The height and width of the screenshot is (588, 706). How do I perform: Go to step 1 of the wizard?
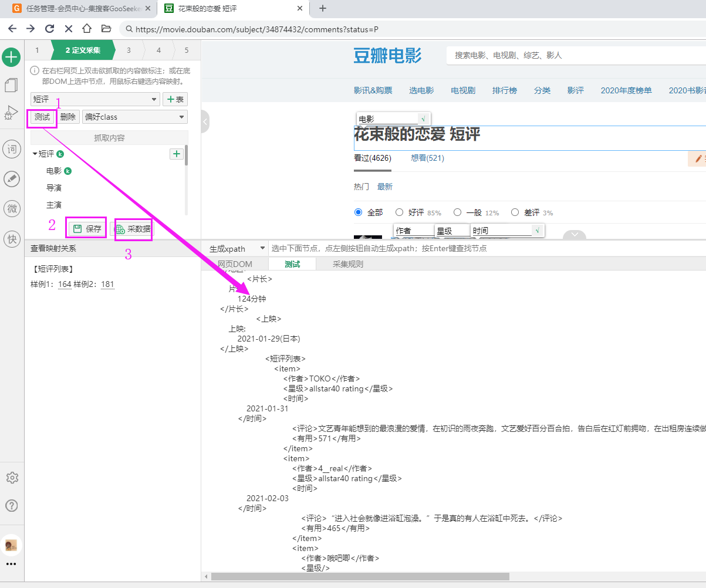pos(38,50)
